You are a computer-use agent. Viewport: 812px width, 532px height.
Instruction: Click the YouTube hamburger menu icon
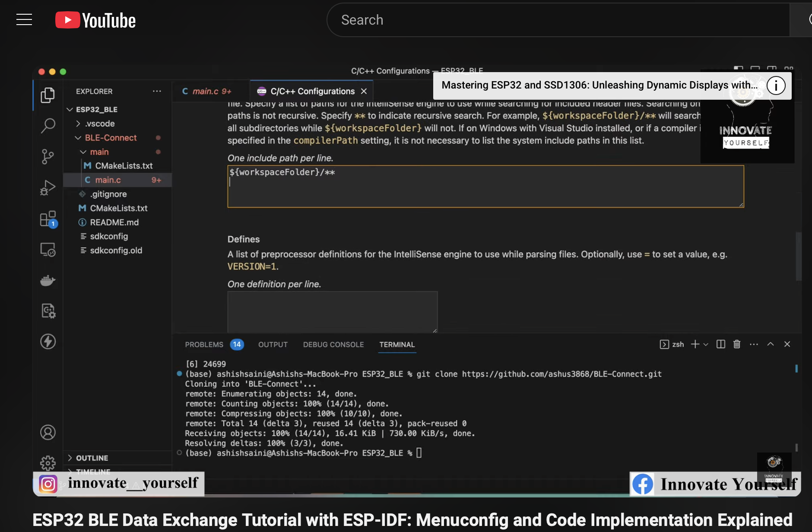(x=24, y=20)
